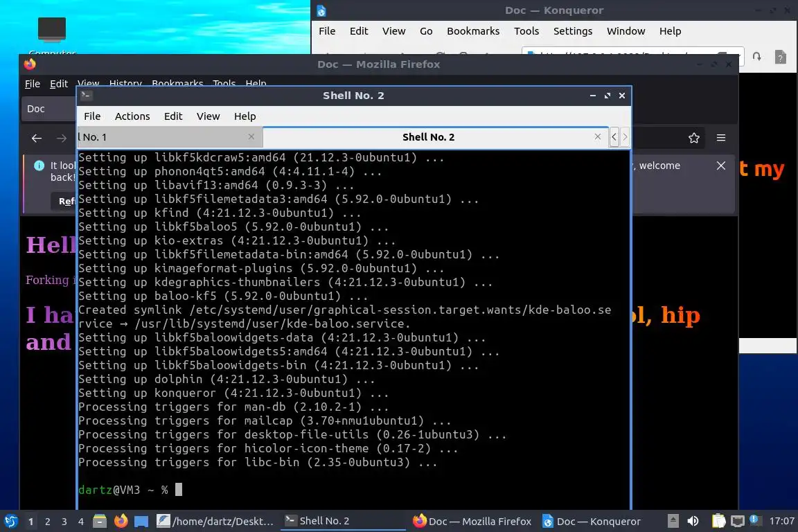
Task: Open the Edit menu in Konqueror
Action: tap(359, 31)
